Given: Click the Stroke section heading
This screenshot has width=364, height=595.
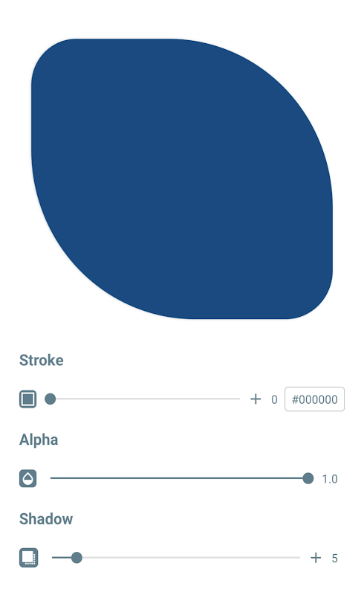Looking at the screenshot, I should coord(42,360).
